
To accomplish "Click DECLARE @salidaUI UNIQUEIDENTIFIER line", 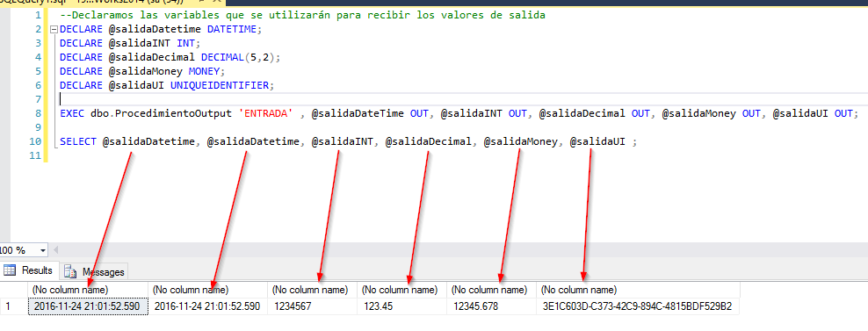I will click(x=167, y=86).
